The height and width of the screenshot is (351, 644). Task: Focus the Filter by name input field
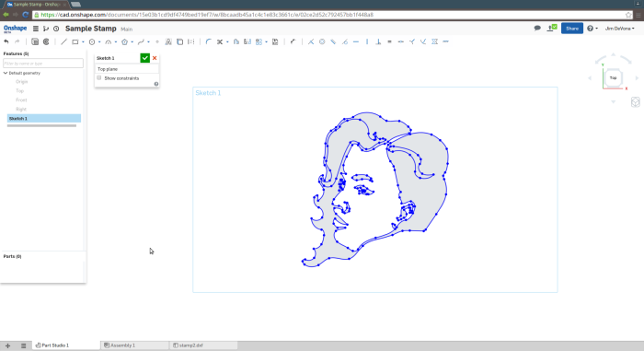pos(43,64)
